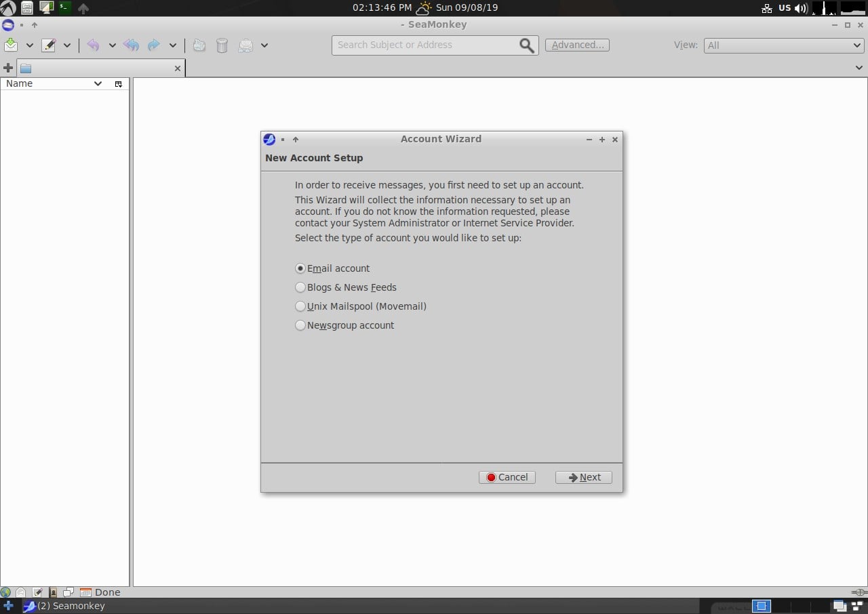Click the Delete trash can icon
The width and height of the screenshot is (868, 614).
click(x=222, y=45)
